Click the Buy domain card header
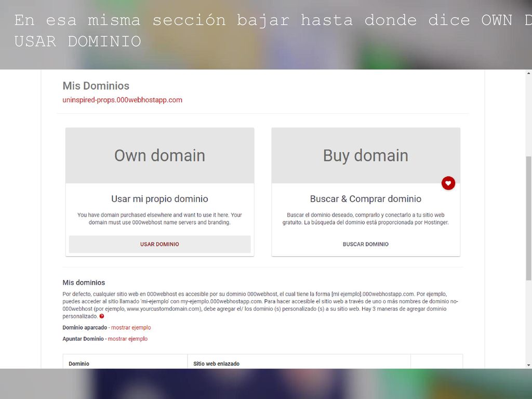Image resolution: width=532 pixels, height=399 pixels. [x=366, y=155]
